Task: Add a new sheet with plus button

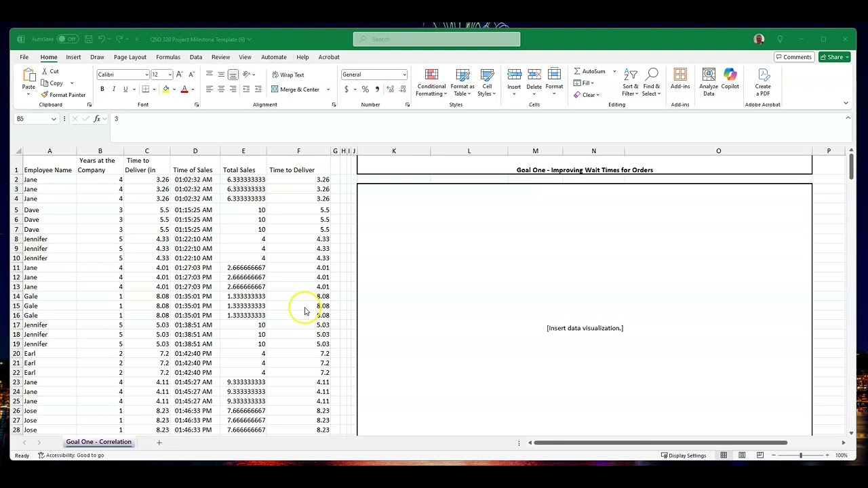Action: click(159, 443)
